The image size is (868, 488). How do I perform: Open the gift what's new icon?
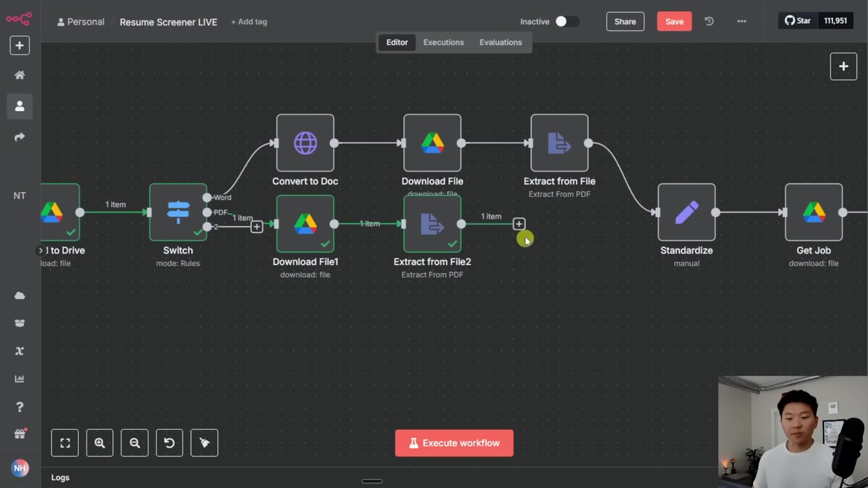coord(19,434)
